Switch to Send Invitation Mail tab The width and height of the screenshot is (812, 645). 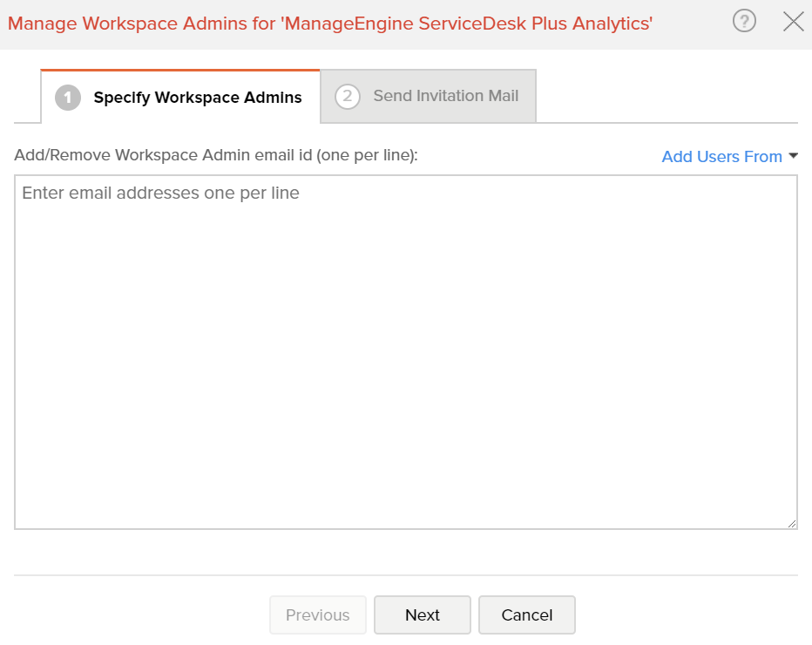(429, 97)
